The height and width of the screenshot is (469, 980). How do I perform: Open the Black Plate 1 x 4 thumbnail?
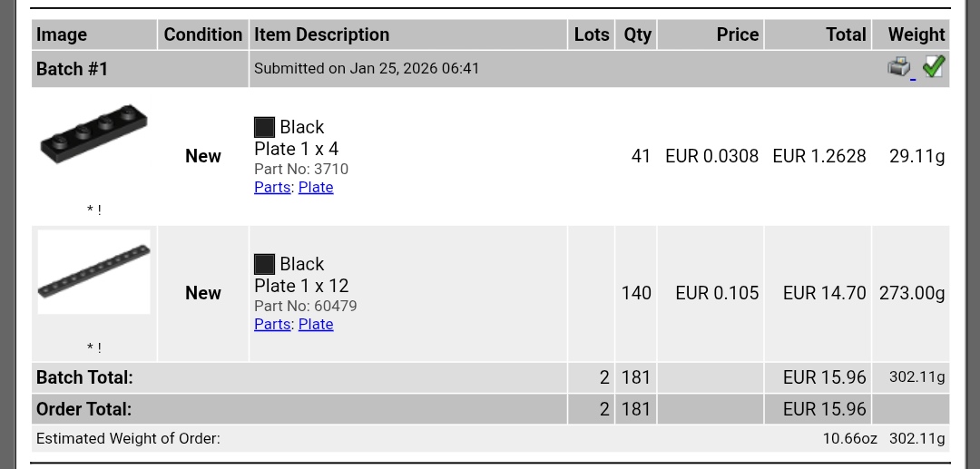tap(93, 136)
